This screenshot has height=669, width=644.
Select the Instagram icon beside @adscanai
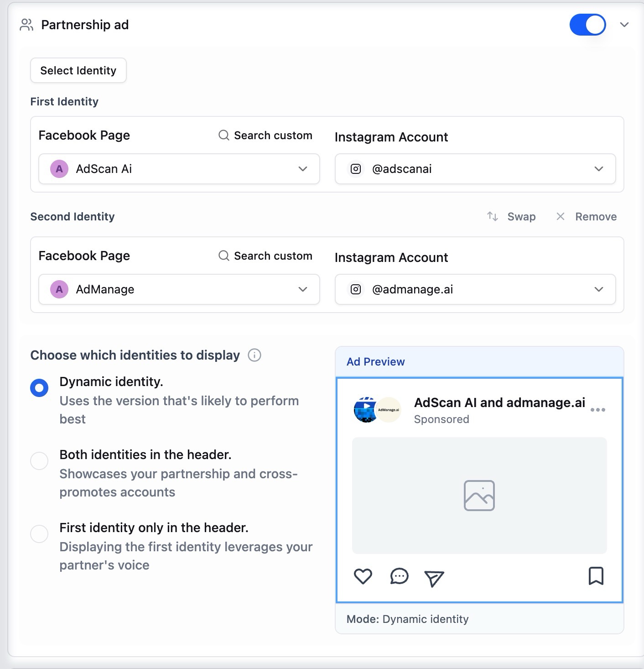click(x=356, y=169)
